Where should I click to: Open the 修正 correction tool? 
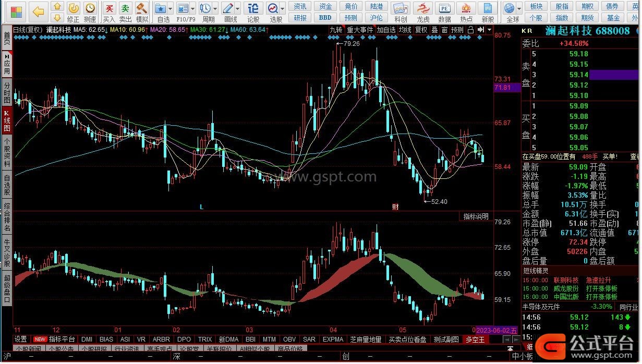point(74,13)
